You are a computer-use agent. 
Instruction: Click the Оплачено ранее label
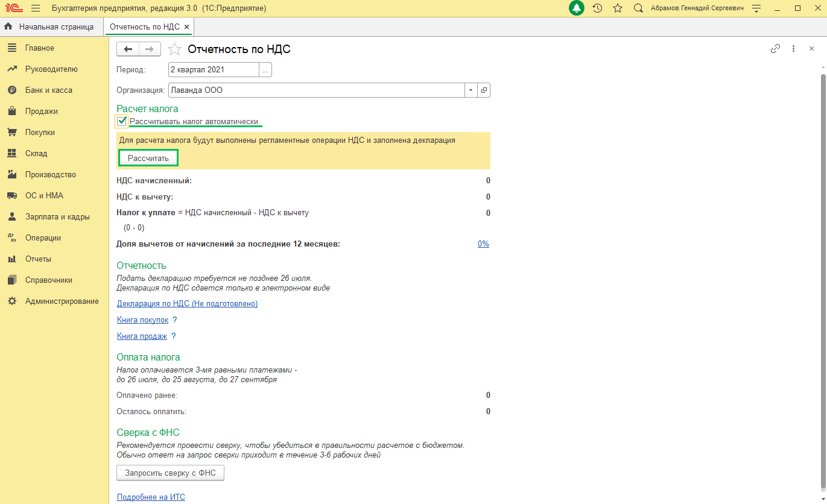[147, 395]
